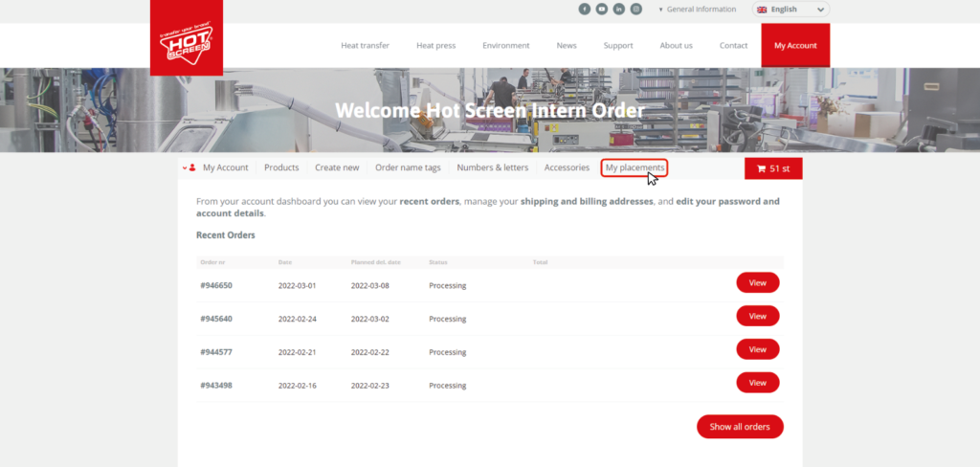This screenshot has height=467, width=980.
Task: View order #946650
Action: pyautogui.click(x=757, y=282)
